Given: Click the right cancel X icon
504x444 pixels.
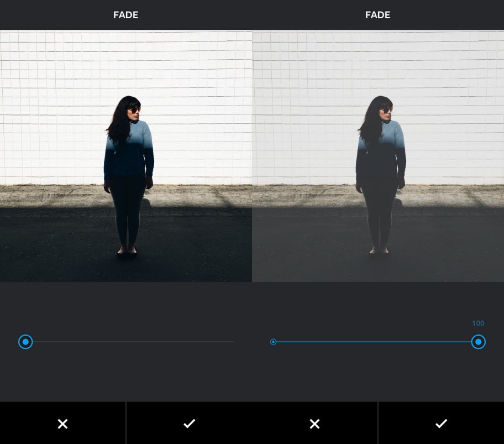Looking at the screenshot, I should [314, 424].
